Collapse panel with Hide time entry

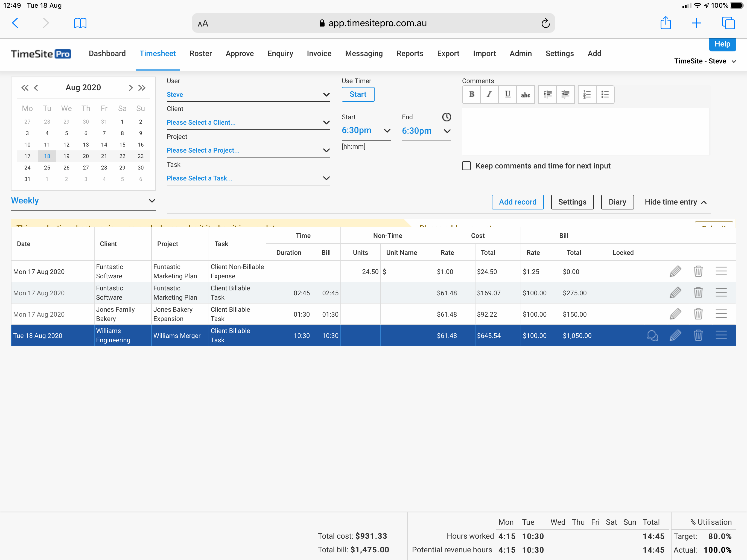pyautogui.click(x=675, y=202)
